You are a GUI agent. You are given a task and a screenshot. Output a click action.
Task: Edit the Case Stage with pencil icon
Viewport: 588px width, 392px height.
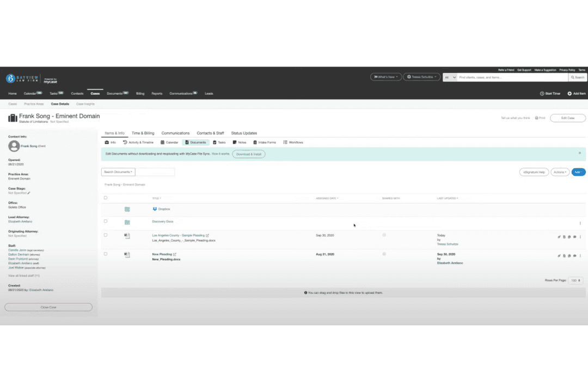(x=29, y=193)
